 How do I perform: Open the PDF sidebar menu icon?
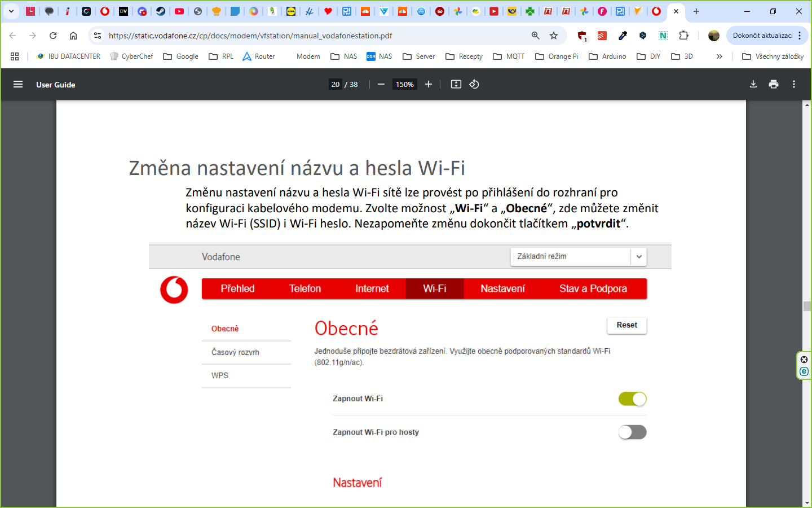(18, 85)
